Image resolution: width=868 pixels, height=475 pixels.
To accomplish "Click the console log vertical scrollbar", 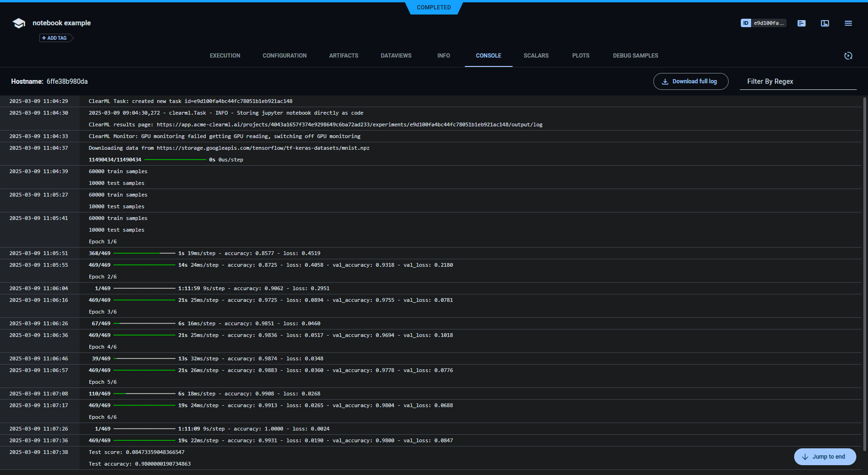I will coord(864,271).
